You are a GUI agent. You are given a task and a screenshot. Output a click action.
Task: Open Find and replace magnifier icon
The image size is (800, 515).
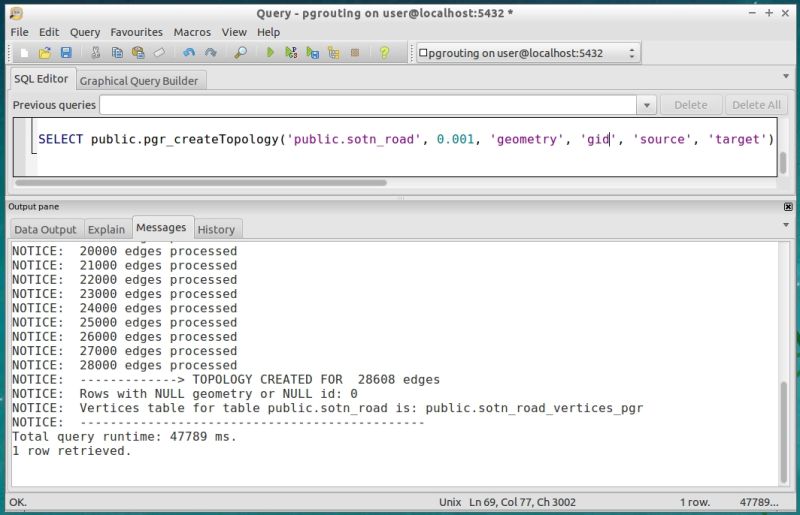[x=240, y=53]
